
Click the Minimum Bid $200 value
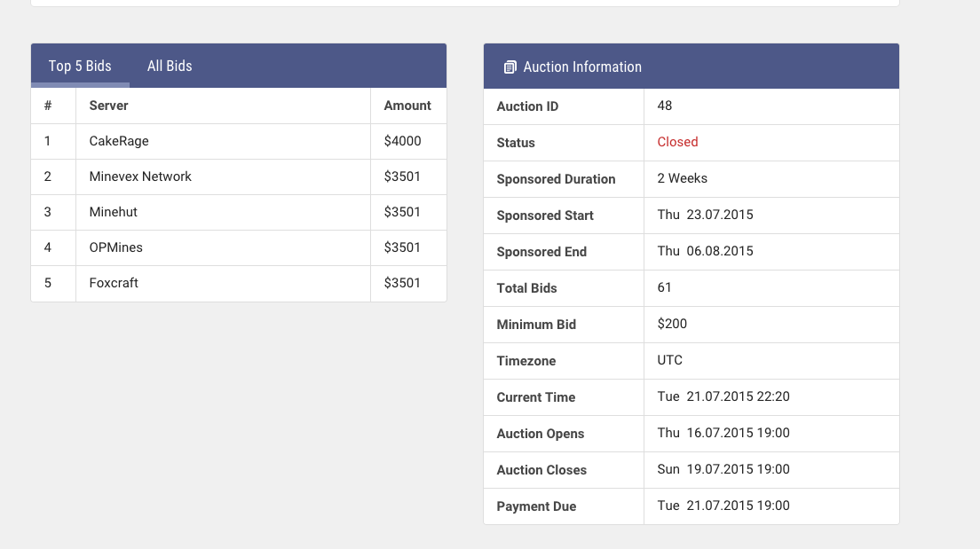672,324
